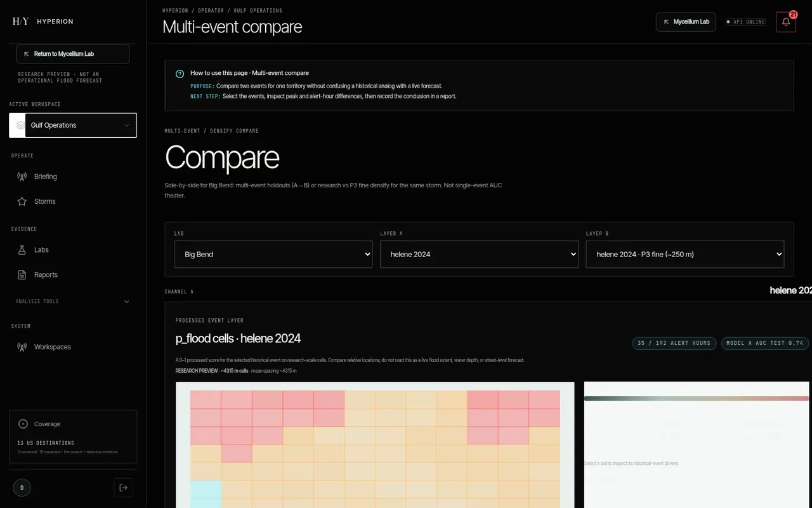Click the API Online status badge
Screen dimensions: 812x508
[746, 22]
